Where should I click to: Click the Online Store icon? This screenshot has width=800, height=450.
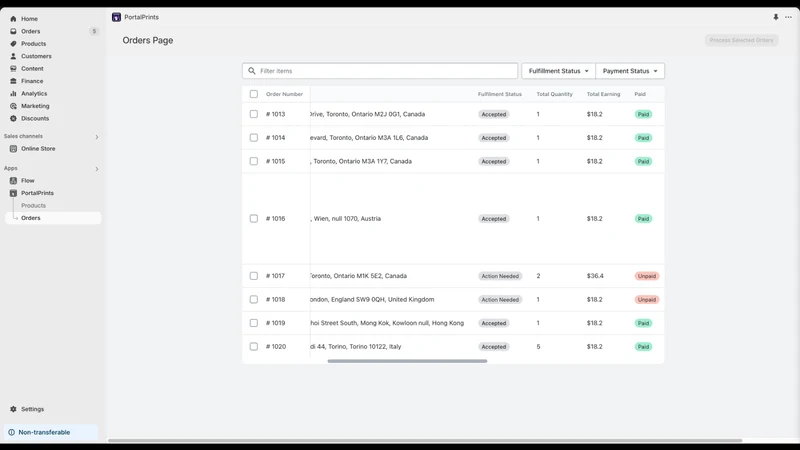point(13,148)
